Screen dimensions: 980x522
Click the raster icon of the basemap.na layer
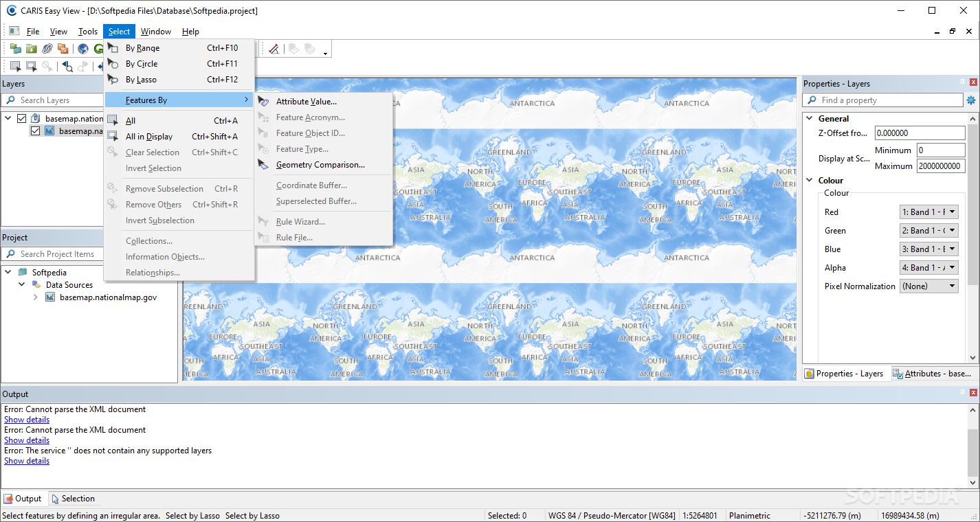49,130
